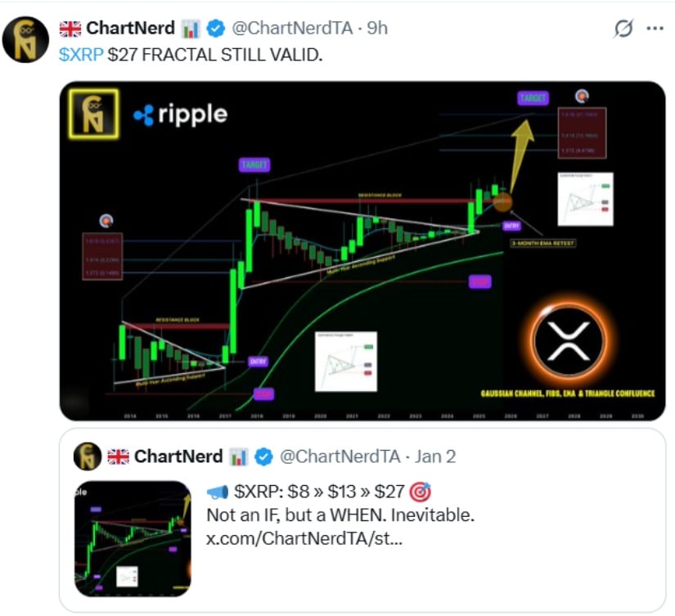Click the ripple logo in the chart image
Viewport: 675px width, 616px height.
(181, 115)
